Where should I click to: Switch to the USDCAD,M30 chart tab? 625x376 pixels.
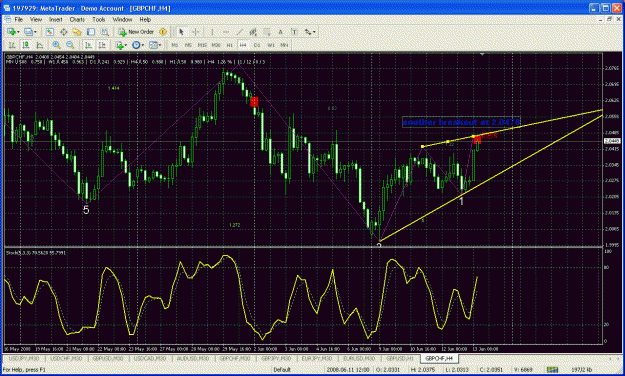click(x=150, y=358)
